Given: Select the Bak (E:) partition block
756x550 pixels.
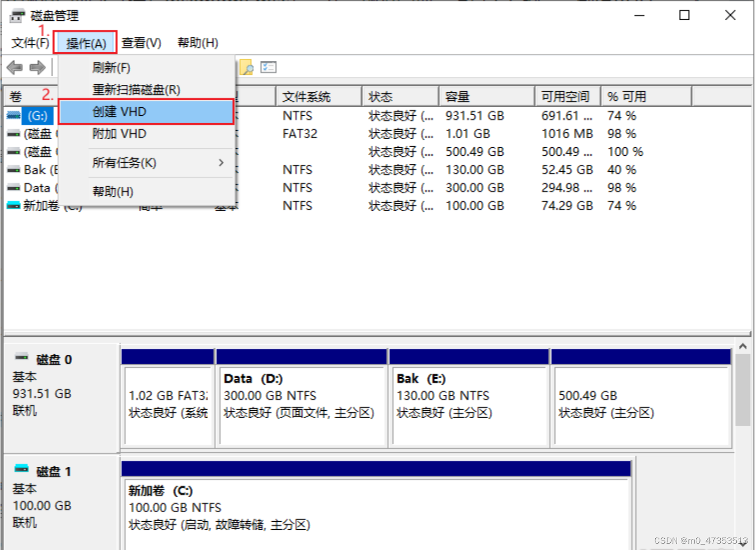Looking at the screenshot, I should 469,398.
